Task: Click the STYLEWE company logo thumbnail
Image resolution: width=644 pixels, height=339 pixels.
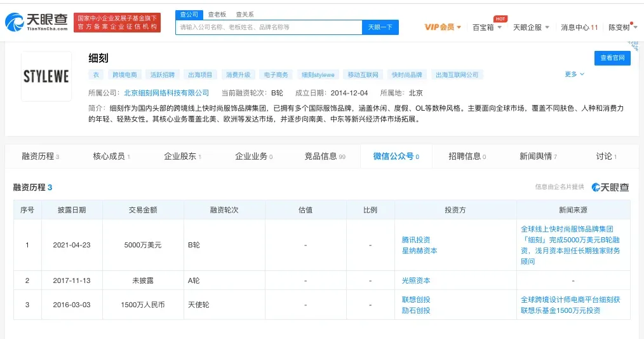Action: pyautogui.click(x=46, y=76)
